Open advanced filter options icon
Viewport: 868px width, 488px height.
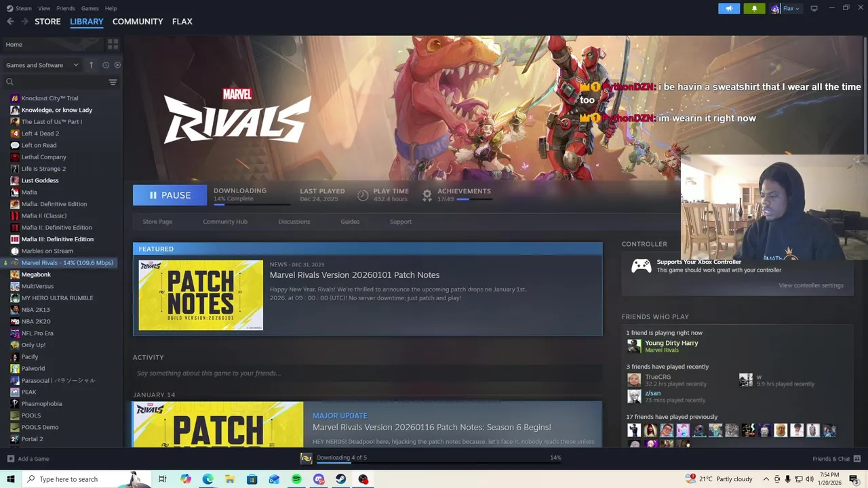(x=113, y=82)
